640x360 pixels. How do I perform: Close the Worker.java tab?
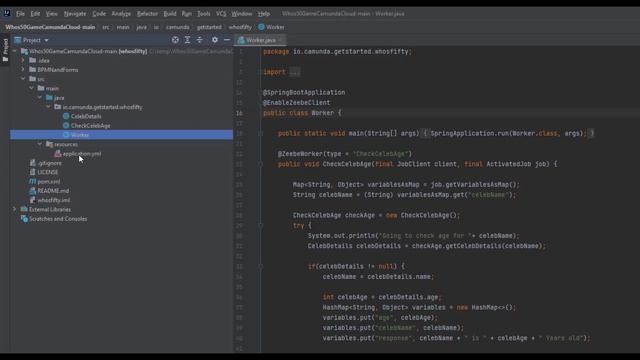[x=280, y=40]
